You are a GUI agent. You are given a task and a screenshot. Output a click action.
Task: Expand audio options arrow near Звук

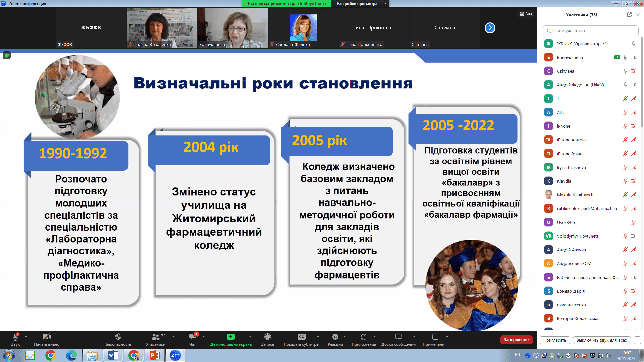point(26,337)
